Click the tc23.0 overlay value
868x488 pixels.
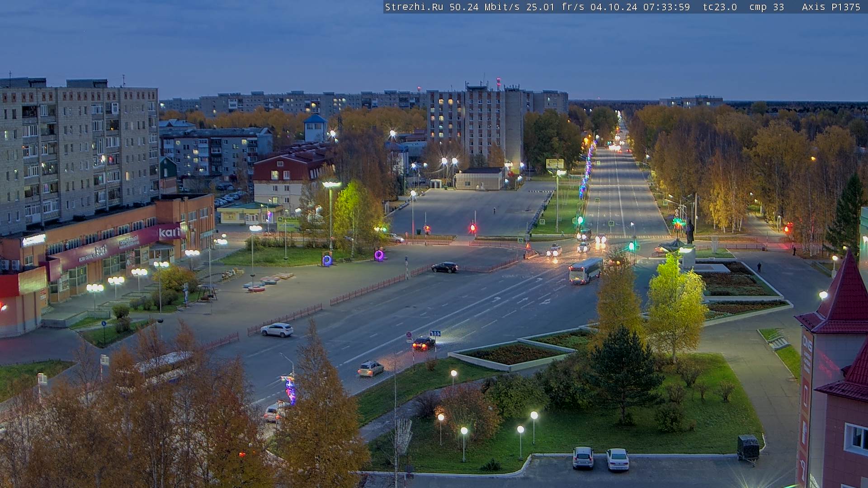tap(720, 7)
